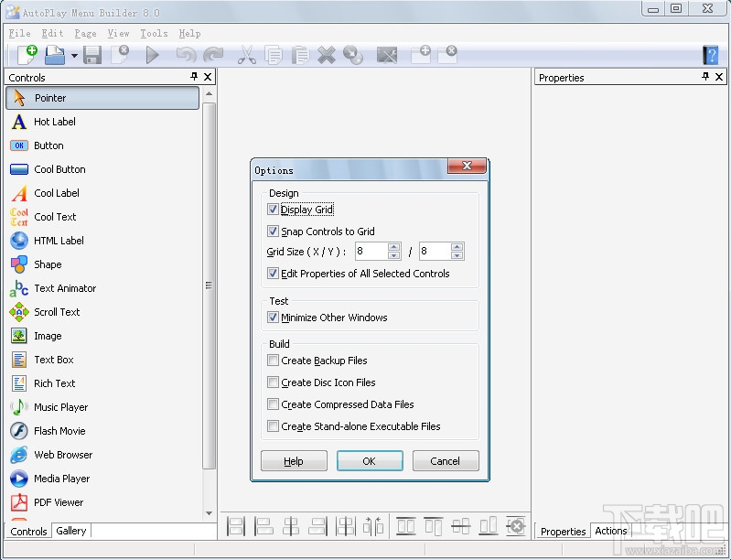Select the Music Player control
Image resolution: width=731 pixels, height=560 pixels.
click(x=102, y=407)
